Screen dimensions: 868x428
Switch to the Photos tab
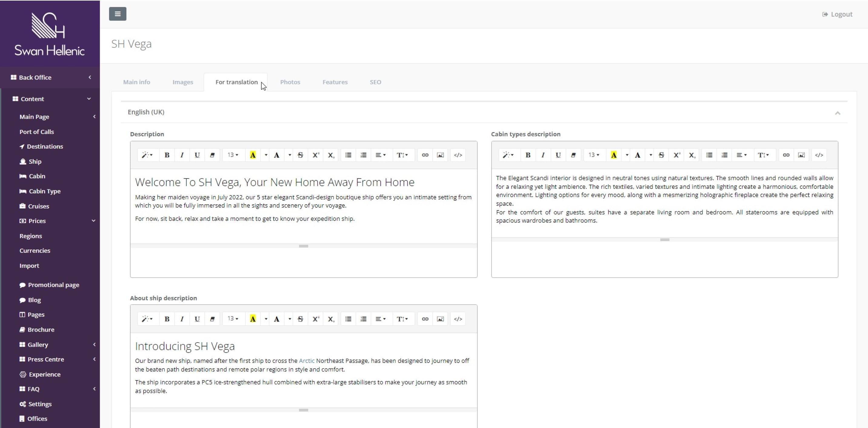tap(290, 82)
